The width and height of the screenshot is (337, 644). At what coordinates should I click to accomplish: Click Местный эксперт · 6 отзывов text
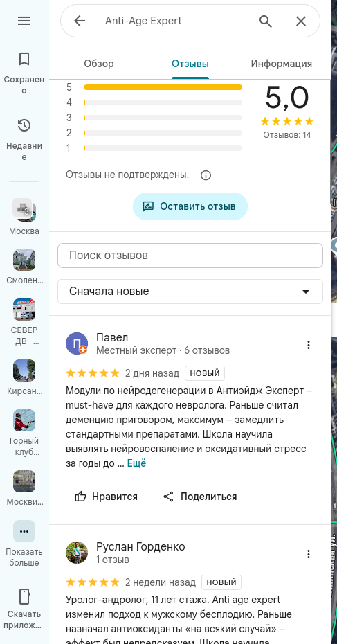tap(163, 351)
